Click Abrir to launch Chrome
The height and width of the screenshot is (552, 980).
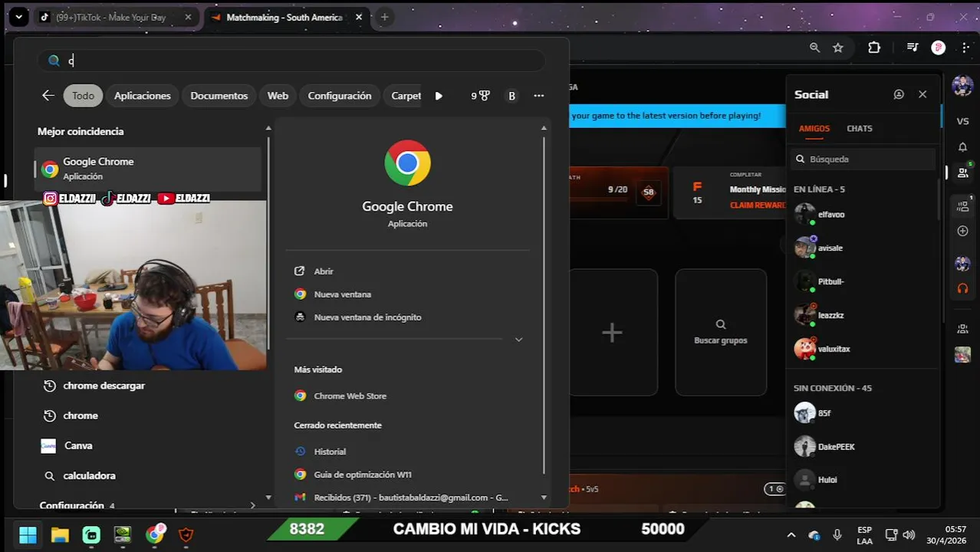coord(324,271)
